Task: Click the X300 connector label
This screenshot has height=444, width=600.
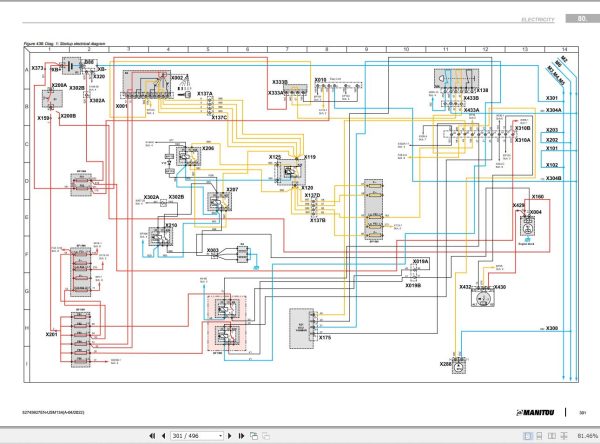Action: tap(551, 328)
